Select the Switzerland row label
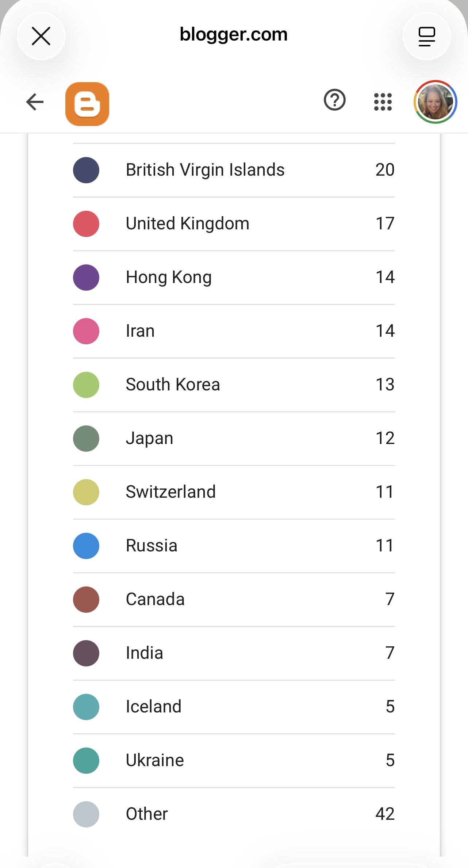468x868 pixels. [x=171, y=492]
